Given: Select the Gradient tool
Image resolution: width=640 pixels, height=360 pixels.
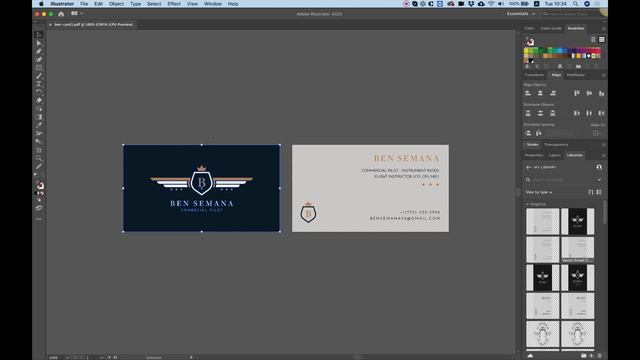Looking at the screenshot, I should pos(39,117).
